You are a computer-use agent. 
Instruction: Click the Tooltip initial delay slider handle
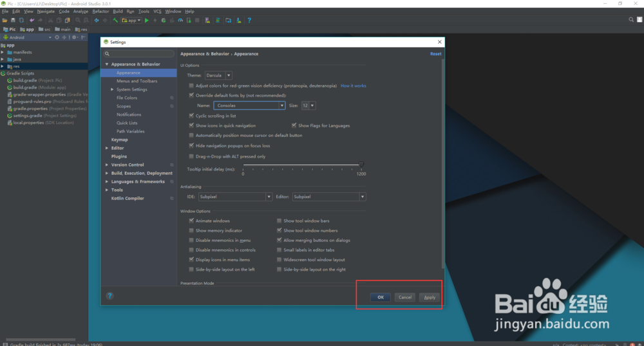coord(361,165)
